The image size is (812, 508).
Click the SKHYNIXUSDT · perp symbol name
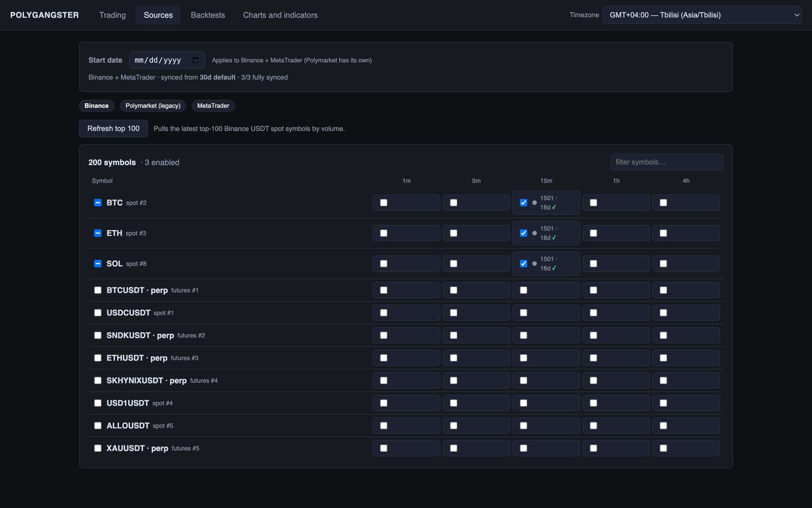(x=147, y=380)
